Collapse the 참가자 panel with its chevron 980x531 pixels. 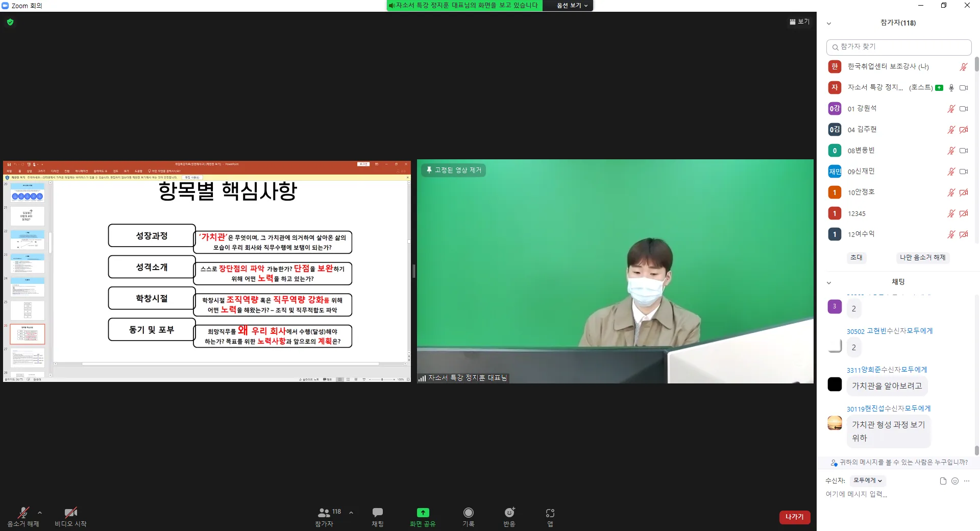(x=829, y=23)
